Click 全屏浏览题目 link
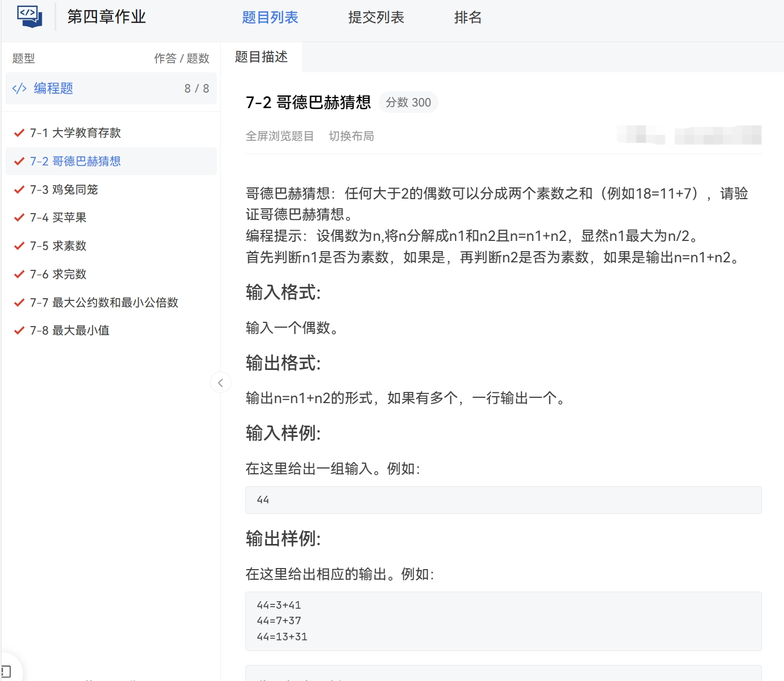 [280, 136]
